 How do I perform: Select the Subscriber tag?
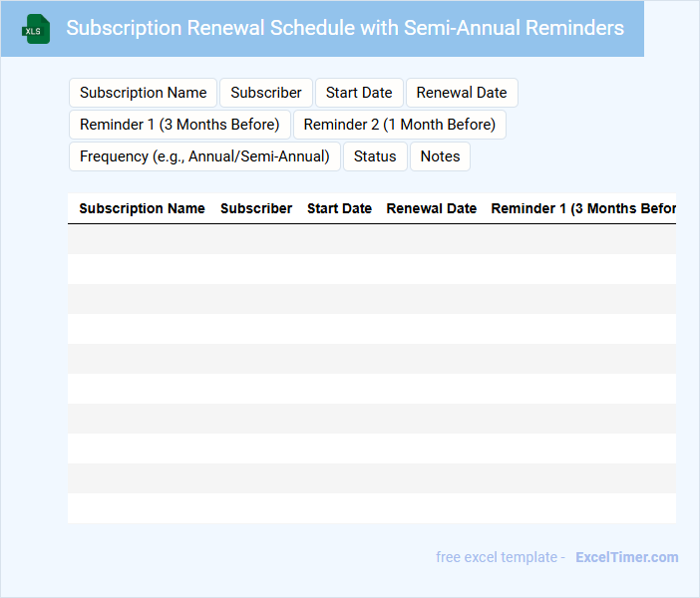pos(266,93)
